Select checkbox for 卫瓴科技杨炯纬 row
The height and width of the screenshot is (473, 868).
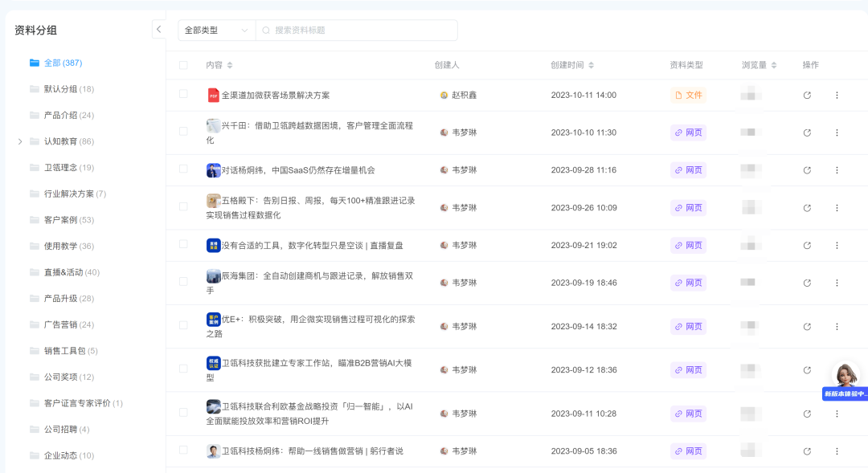pyautogui.click(x=183, y=450)
